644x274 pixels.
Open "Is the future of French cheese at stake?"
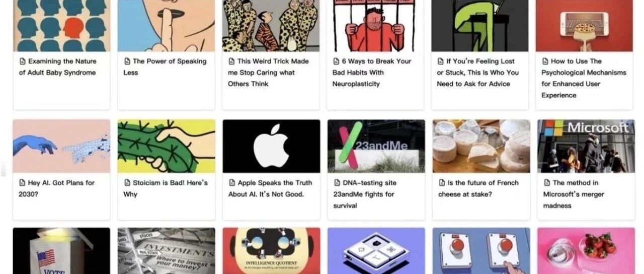click(478, 188)
